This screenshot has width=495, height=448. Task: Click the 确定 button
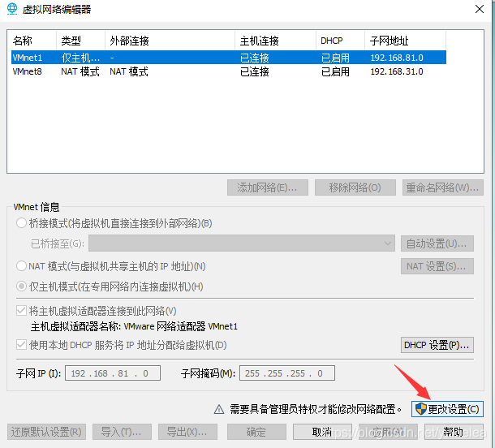(256, 432)
